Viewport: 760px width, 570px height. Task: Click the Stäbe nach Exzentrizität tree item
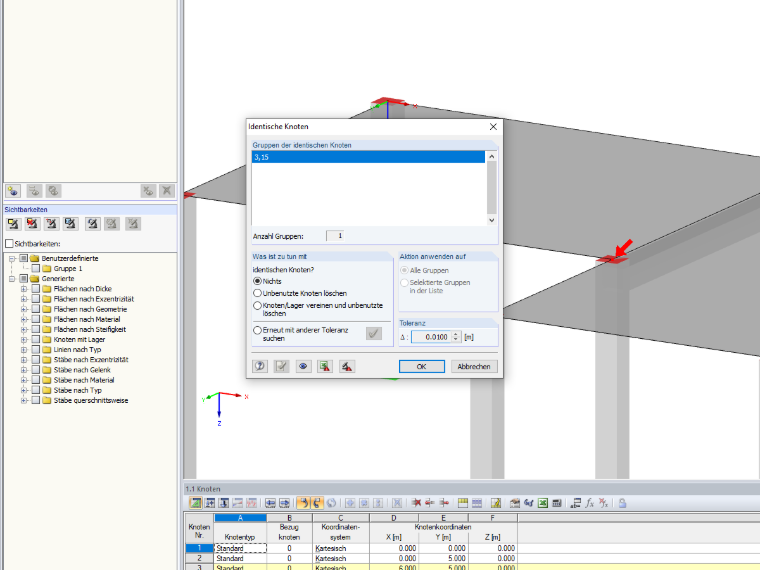tap(91, 360)
